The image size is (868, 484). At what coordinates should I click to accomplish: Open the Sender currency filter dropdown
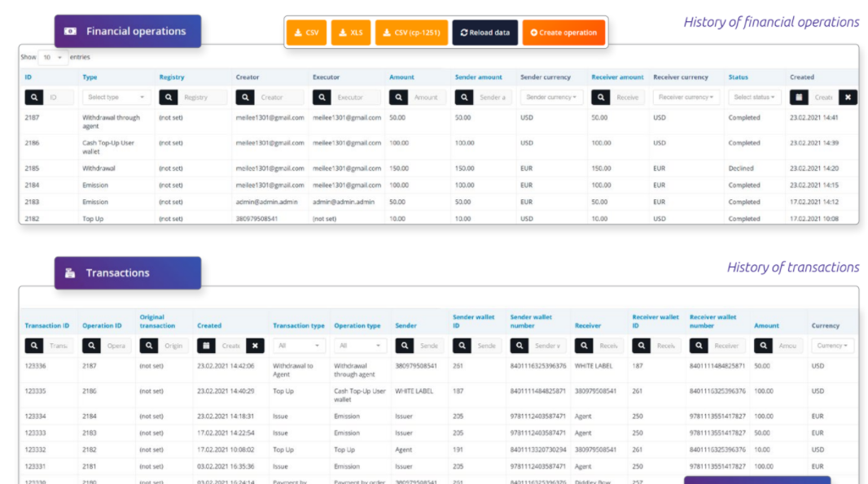[551, 98]
